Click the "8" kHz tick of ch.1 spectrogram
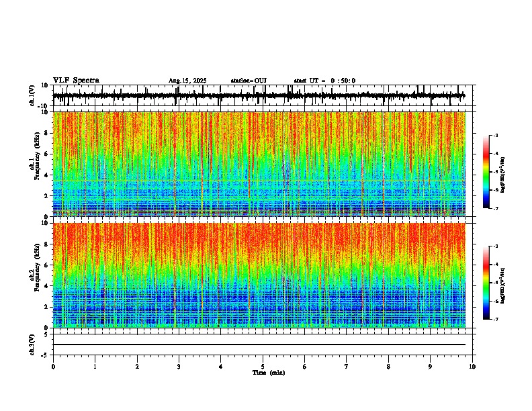 (x=46, y=133)
